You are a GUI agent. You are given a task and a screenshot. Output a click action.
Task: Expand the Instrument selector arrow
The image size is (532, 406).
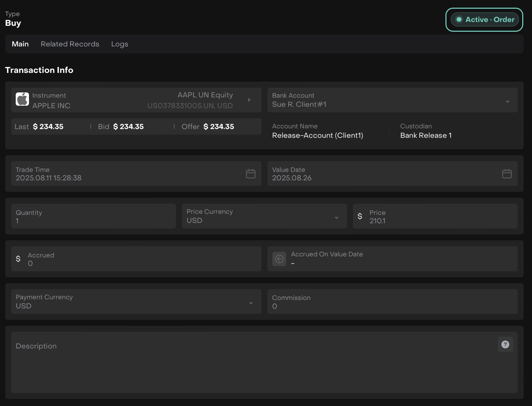249,100
